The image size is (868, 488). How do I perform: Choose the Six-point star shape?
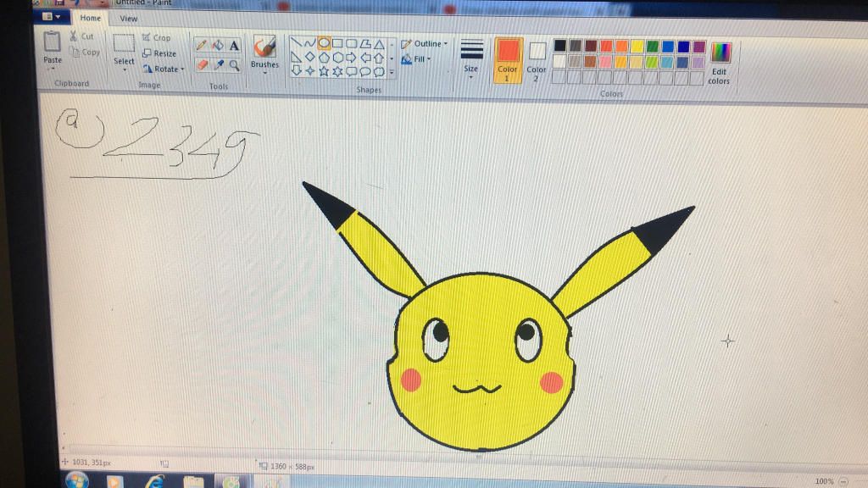[x=337, y=71]
